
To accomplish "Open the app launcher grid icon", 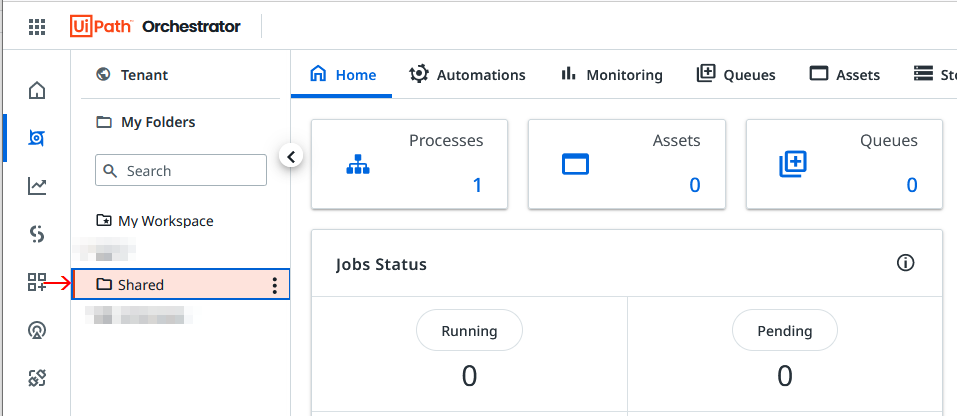I will pyautogui.click(x=37, y=27).
